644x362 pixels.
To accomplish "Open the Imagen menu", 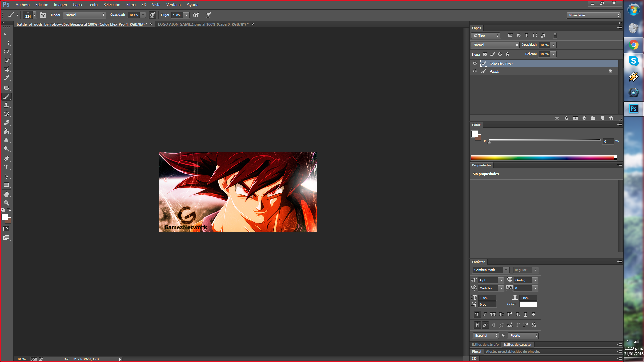I will 60,5.
